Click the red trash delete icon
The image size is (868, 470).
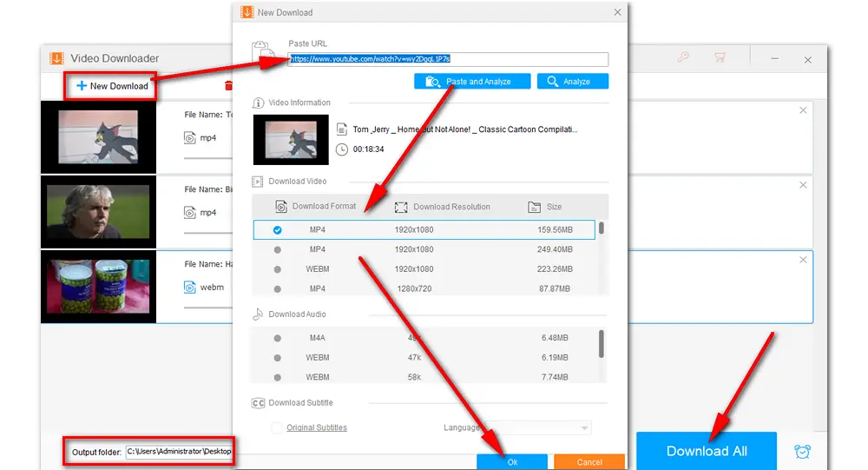click(228, 85)
